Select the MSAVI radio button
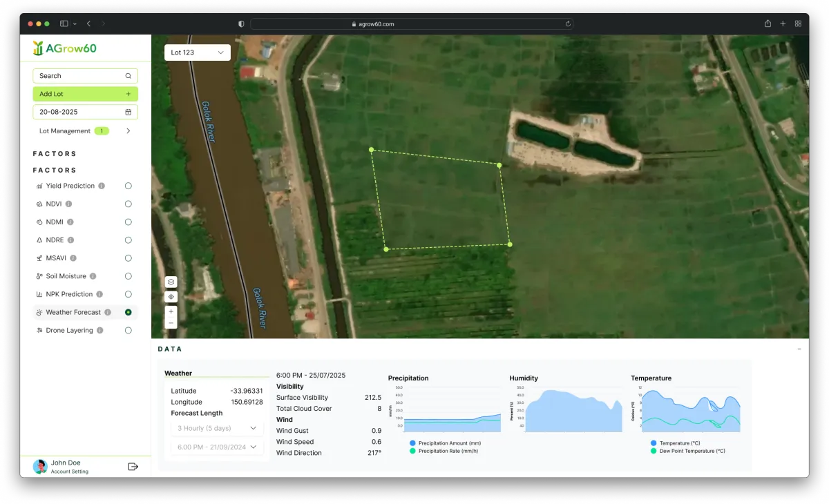The image size is (829, 504). pyautogui.click(x=128, y=258)
